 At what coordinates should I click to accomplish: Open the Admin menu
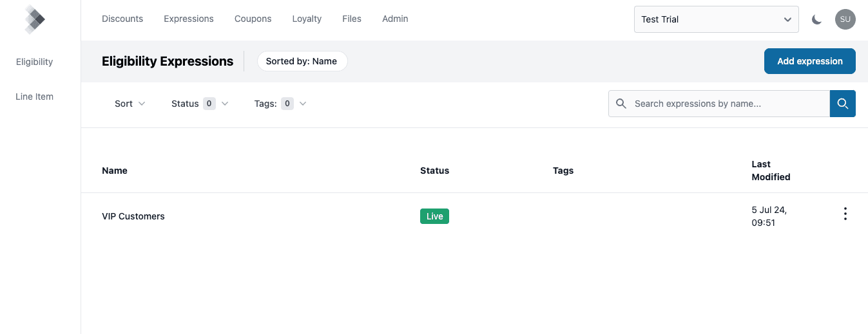(395, 19)
